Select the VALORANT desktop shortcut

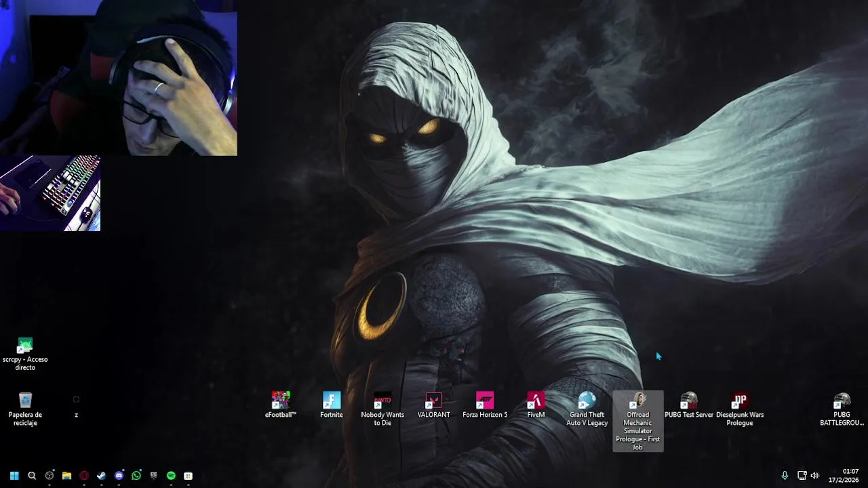434,405
